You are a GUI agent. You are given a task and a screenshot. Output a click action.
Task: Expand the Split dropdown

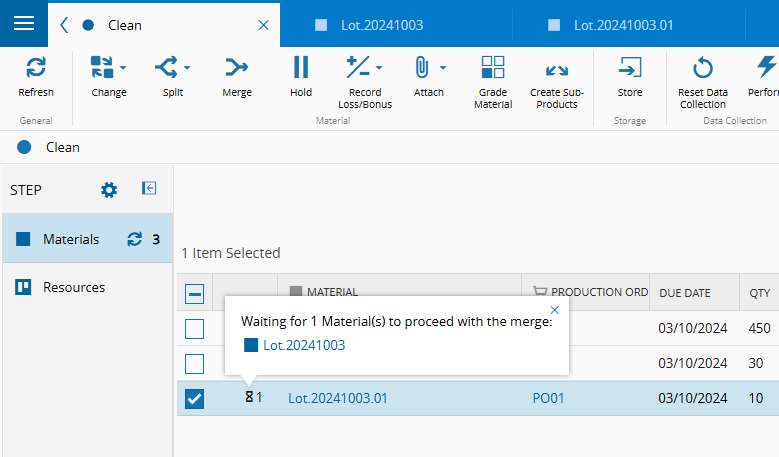click(x=187, y=68)
